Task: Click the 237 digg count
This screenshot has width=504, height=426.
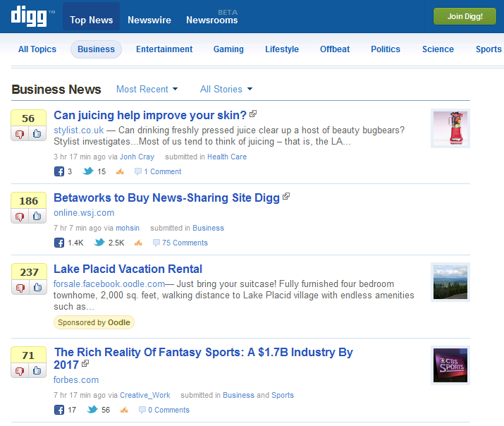Action: tap(29, 272)
